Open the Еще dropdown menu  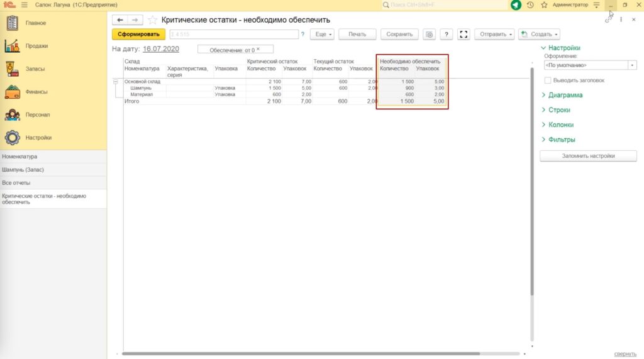coord(323,35)
